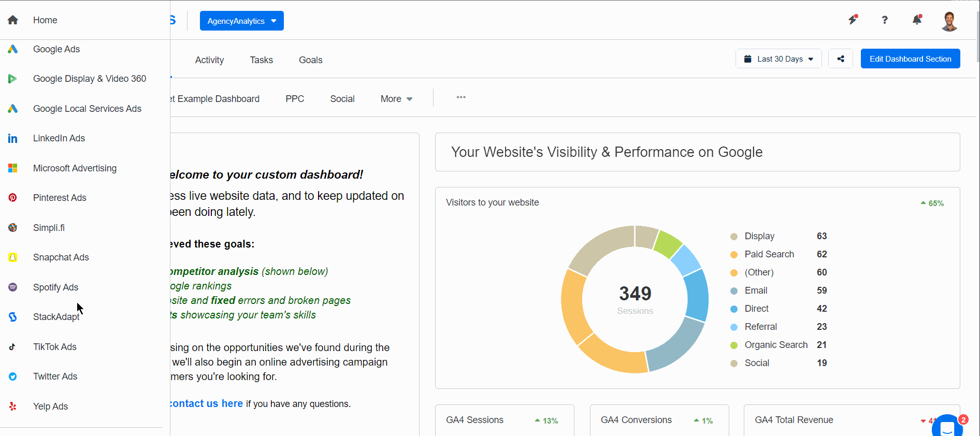Click the Google Ads logo icon

(13, 49)
